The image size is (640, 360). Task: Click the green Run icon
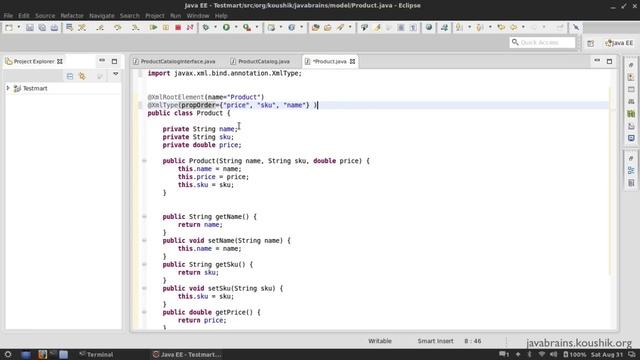[226, 27]
